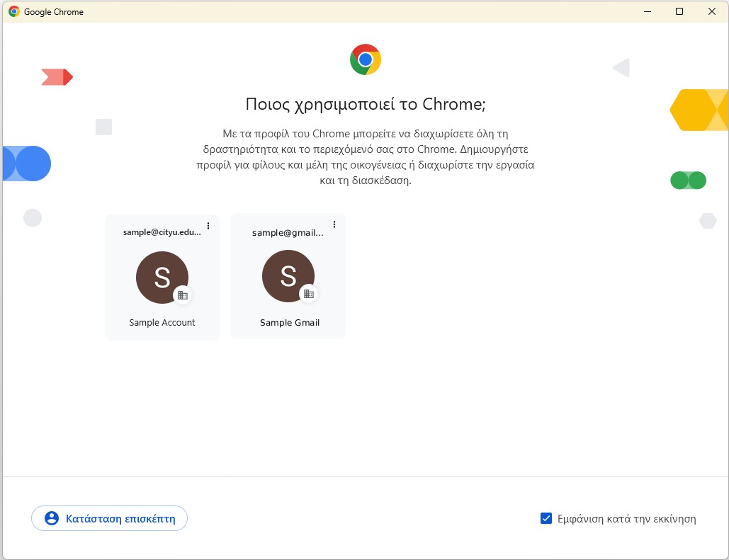This screenshot has height=560, width=729.
Task: Click the managed organization badge on Sample Account
Action: [183, 295]
